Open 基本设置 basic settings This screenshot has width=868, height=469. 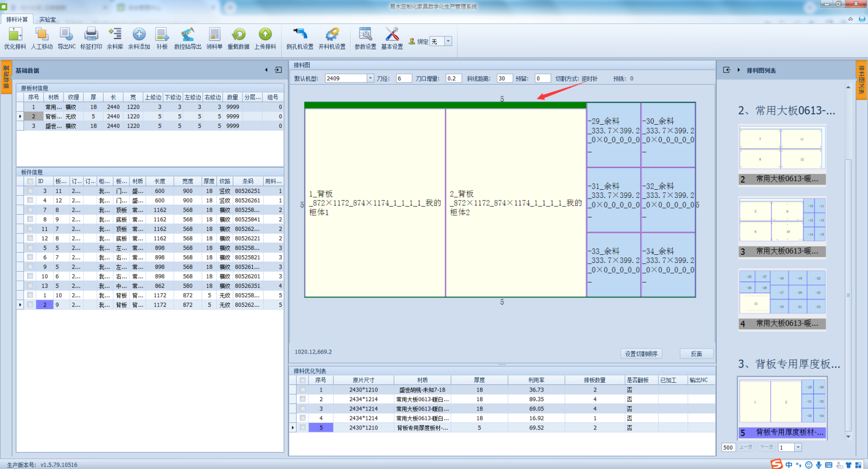392,38
